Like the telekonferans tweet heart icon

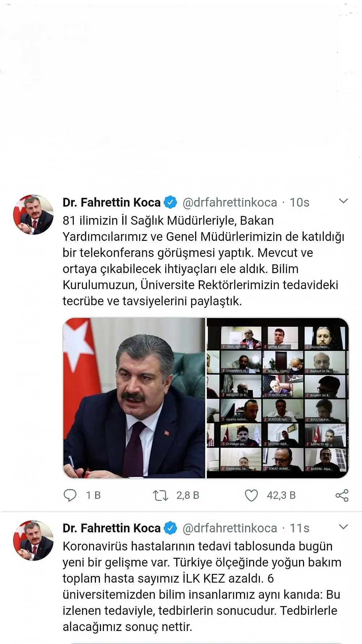[251, 495]
